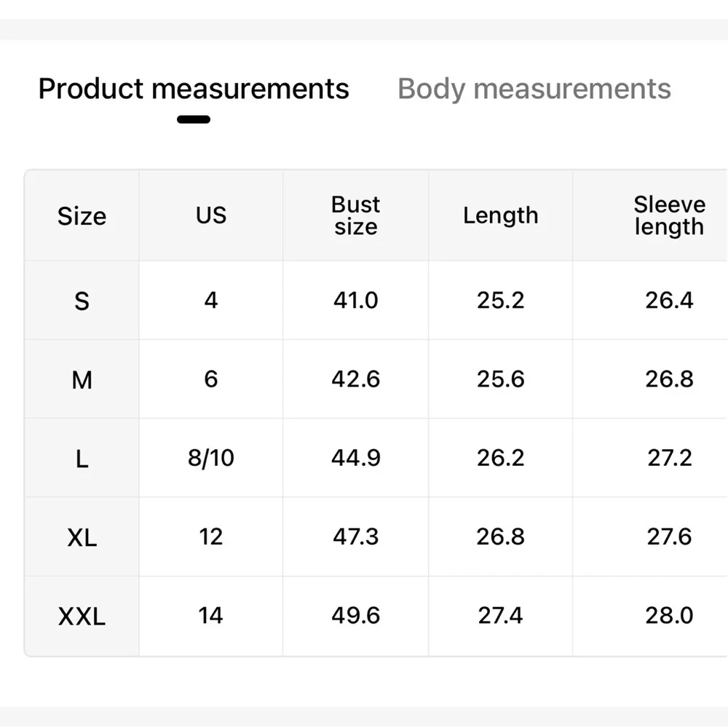Click the Size column header

(82, 216)
